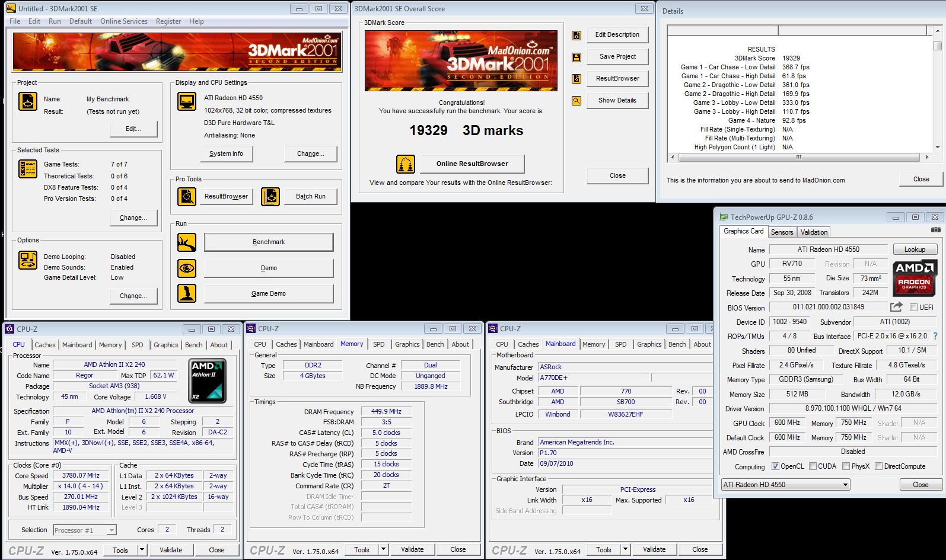Click Validate in CPU-Z Memory window
The height and width of the screenshot is (560, 946).
coord(412,549)
